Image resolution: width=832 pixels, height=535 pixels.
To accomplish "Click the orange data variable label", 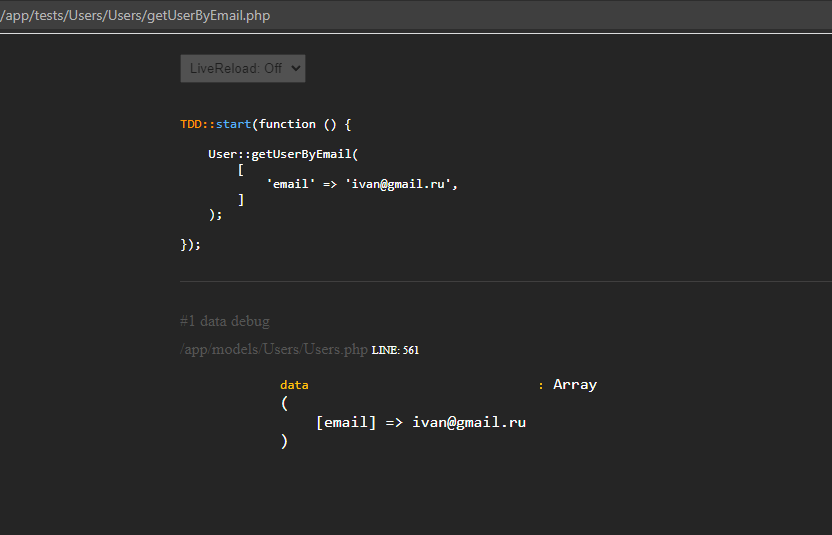I will (x=294, y=385).
